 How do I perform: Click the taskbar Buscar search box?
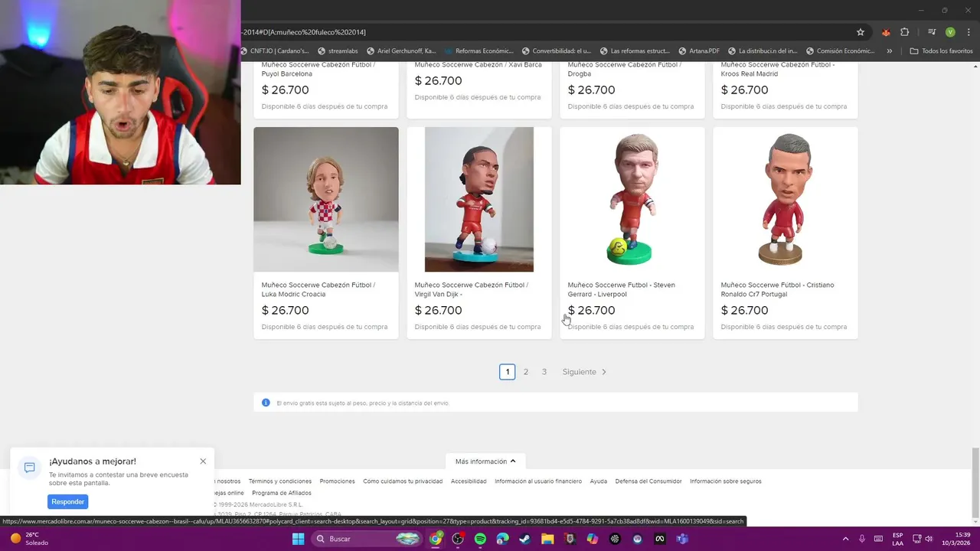[x=368, y=539]
